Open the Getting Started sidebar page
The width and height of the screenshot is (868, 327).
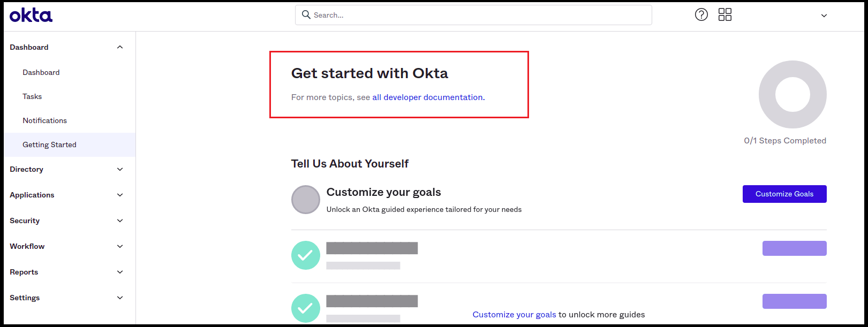tap(49, 145)
